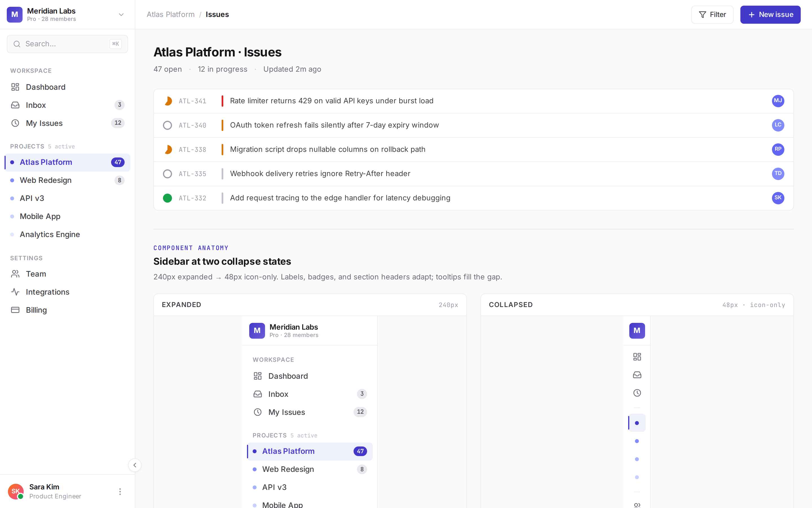Open Sara Kim's user options menu (three dots)
The width and height of the screenshot is (812, 508).
[x=120, y=492]
